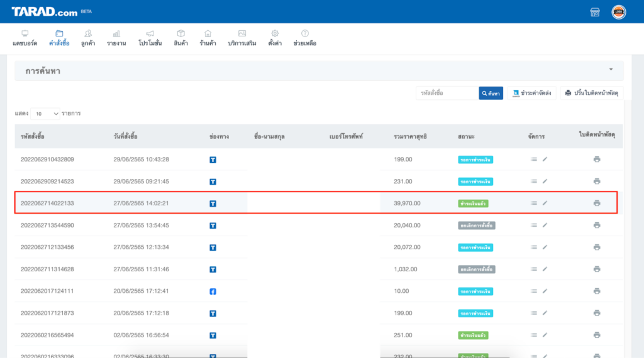
Task: Open the store icon in top header
Action: pos(595,12)
